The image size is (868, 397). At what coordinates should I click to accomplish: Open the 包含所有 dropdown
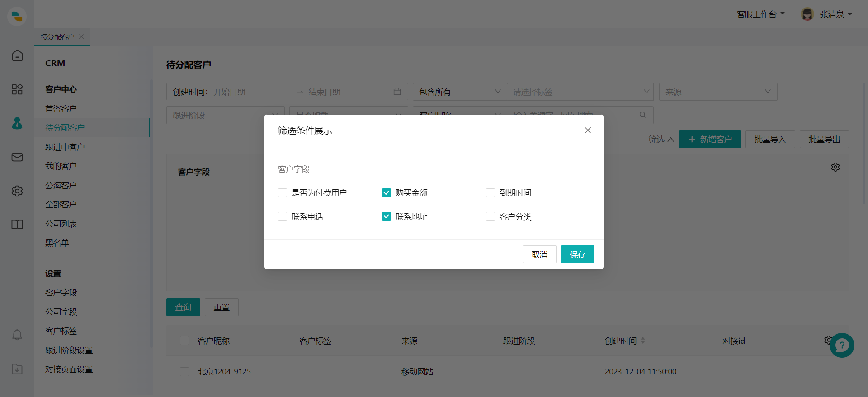pyautogui.click(x=460, y=92)
